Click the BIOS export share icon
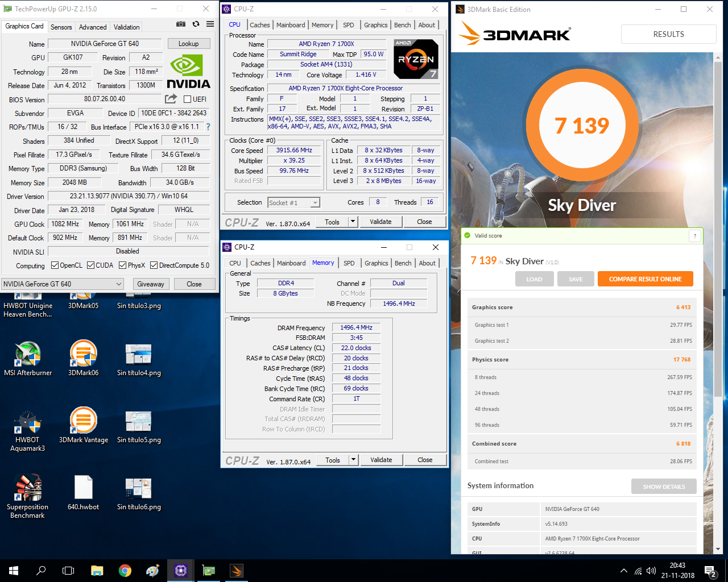Screen dimensions: 728x582 (171, 99)
